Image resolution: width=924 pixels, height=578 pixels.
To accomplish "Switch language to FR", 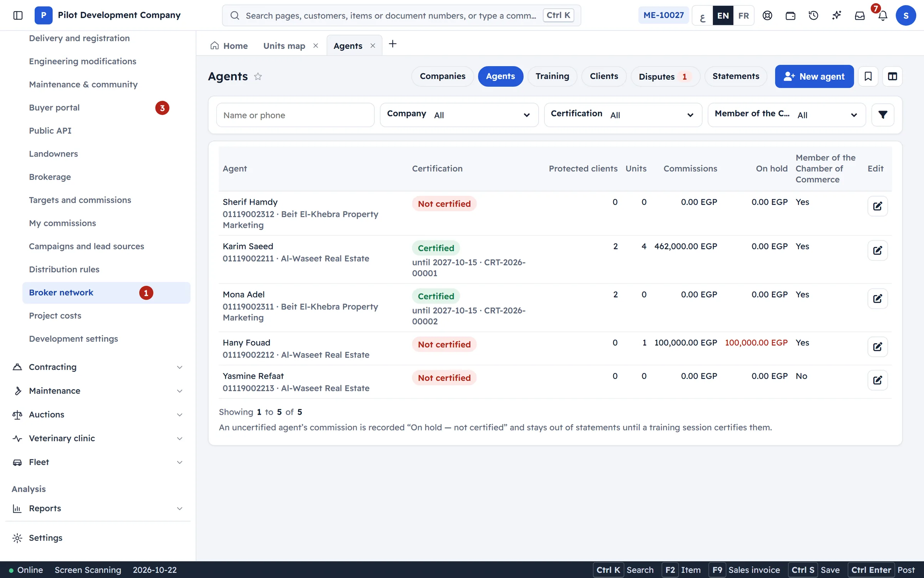I will (743, 15).
